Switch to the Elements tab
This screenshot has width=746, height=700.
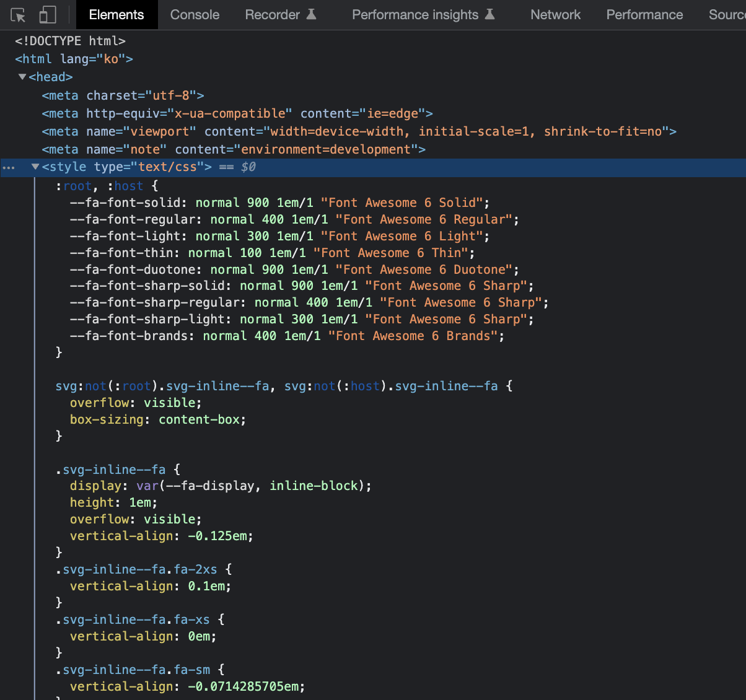click(x=116, y=15)
